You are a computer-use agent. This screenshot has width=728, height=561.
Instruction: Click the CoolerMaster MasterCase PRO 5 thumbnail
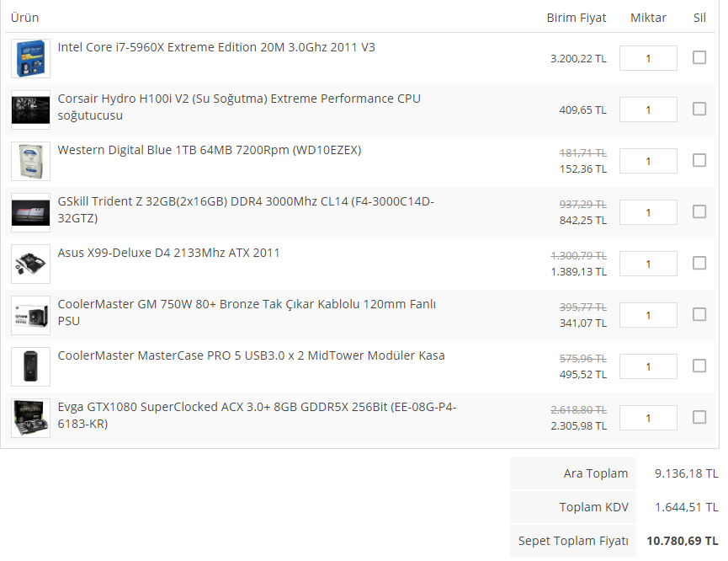pos(31,366)
